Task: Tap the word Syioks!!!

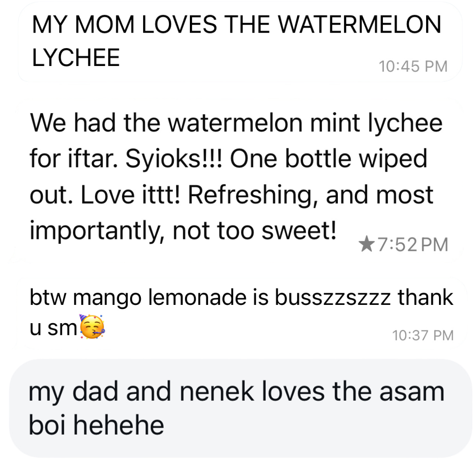Action: coord(174,159)
